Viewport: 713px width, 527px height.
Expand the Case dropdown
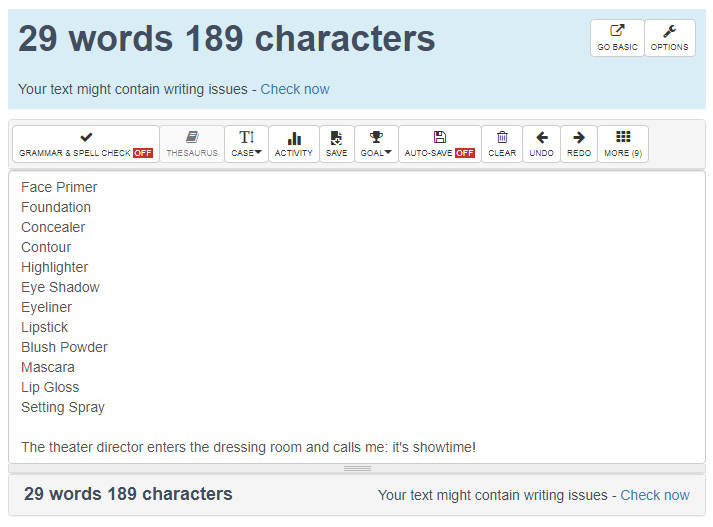pyautogui.click(x=246, y=144)
